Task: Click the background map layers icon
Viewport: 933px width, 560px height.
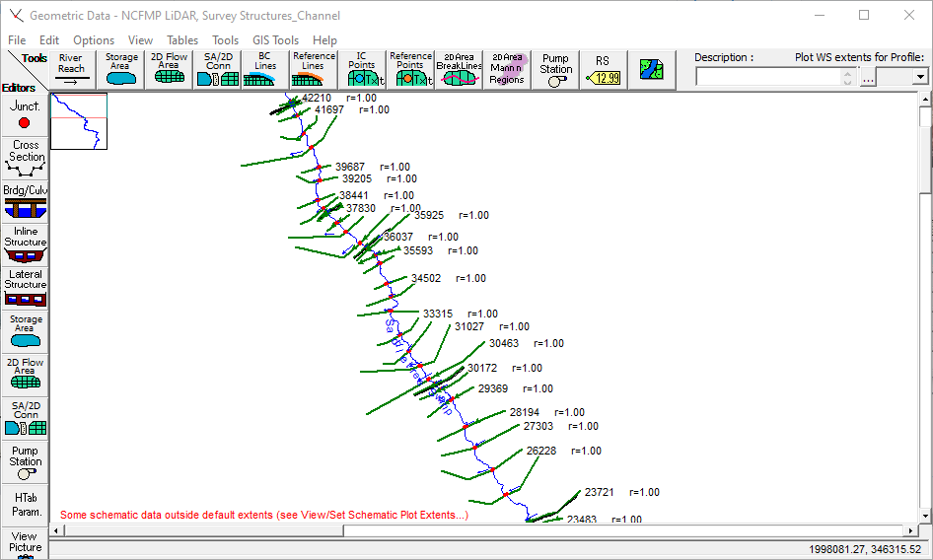Action: pos(652,70)
